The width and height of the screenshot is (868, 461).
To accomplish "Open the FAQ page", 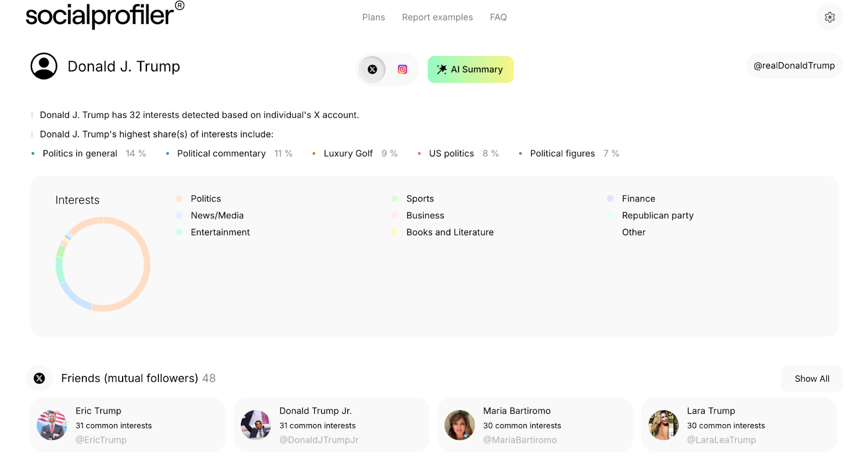I will point(498,17).
